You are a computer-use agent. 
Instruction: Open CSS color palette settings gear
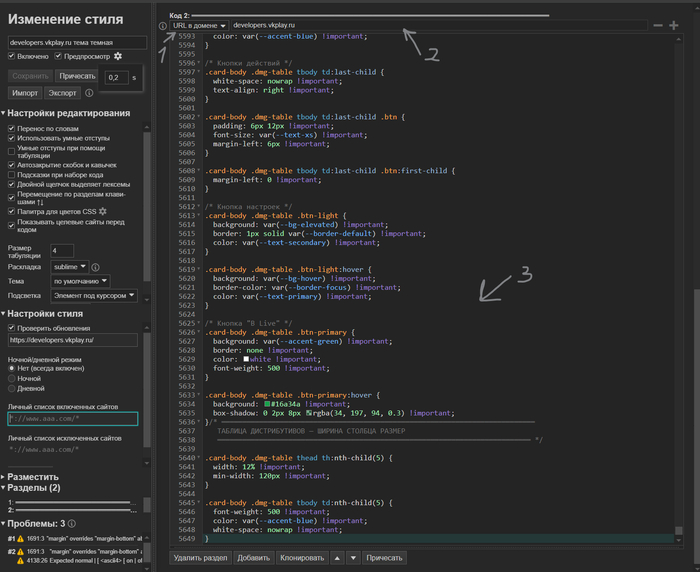click(x=103, y=211)
